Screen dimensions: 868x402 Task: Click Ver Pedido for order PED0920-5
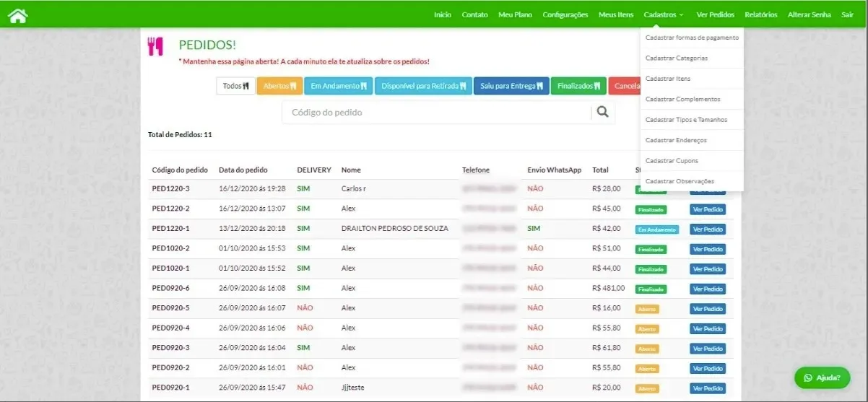point(708,309)
